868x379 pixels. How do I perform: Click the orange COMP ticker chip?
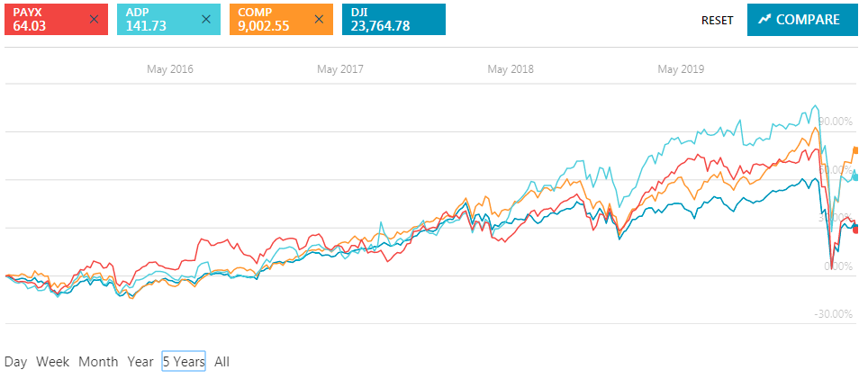270,19
